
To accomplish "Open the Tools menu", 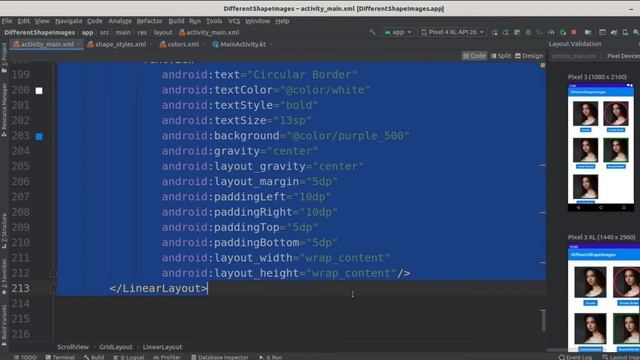I will click(214, 21).
